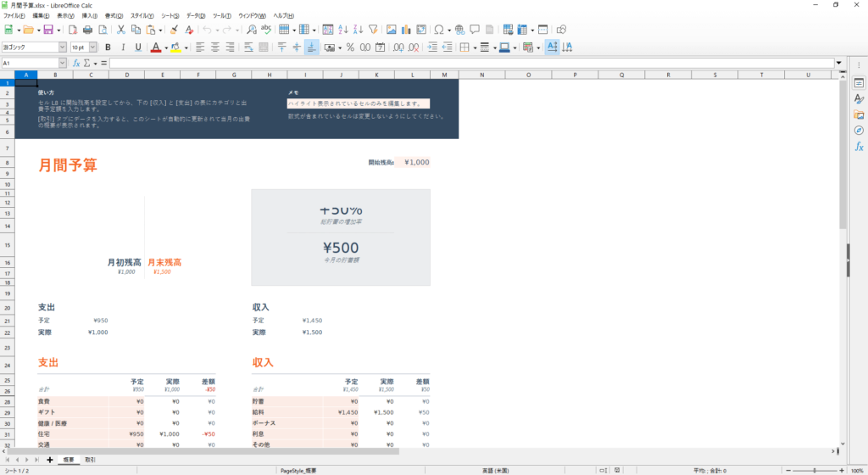Run the spelling check abc icon

[266, 30]
